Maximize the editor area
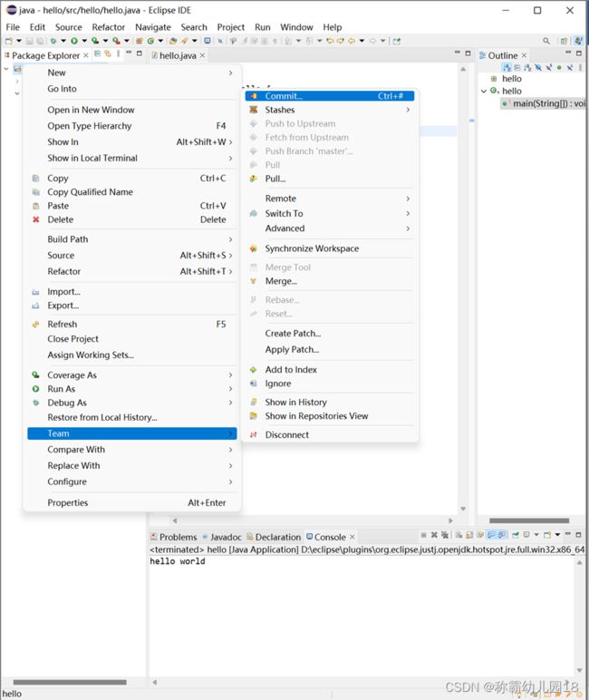Screen dimensions: 589x700 (x=468, y=53)
